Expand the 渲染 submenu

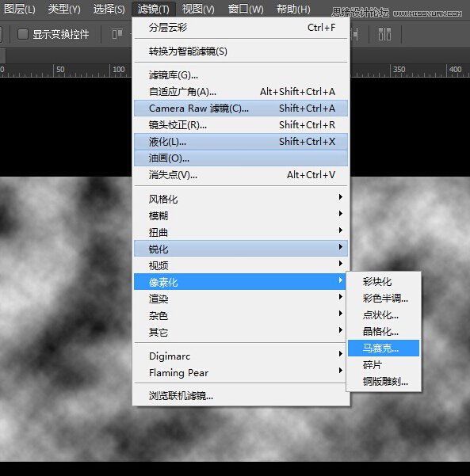[241, 299]
